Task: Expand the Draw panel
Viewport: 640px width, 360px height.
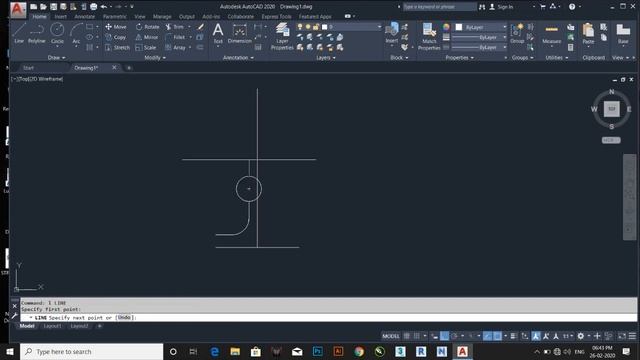Action: [56, 58]
